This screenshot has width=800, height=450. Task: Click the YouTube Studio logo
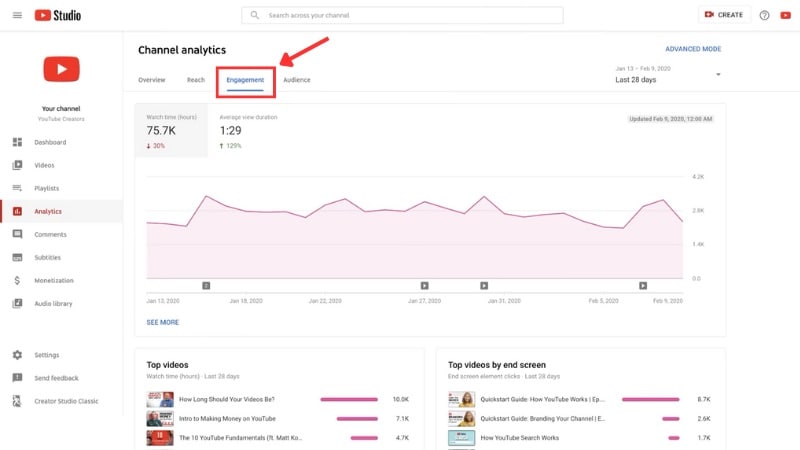[58, 15]
